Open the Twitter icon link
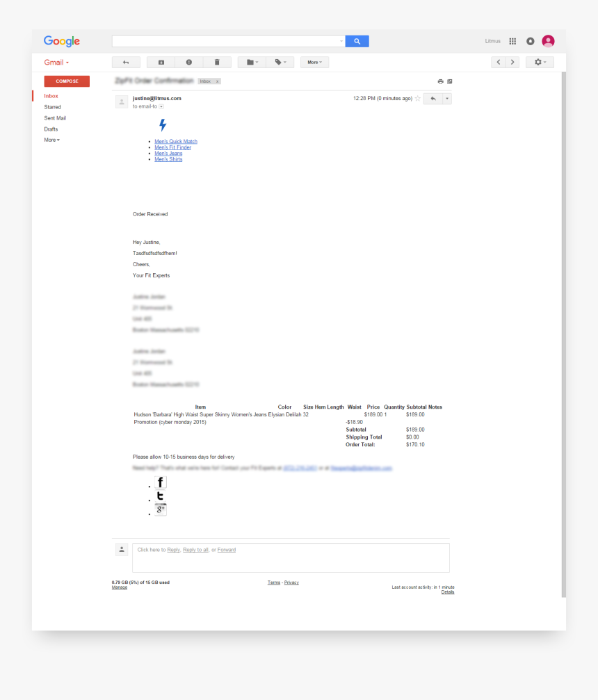Screen dimensions: 598x700 161,496
